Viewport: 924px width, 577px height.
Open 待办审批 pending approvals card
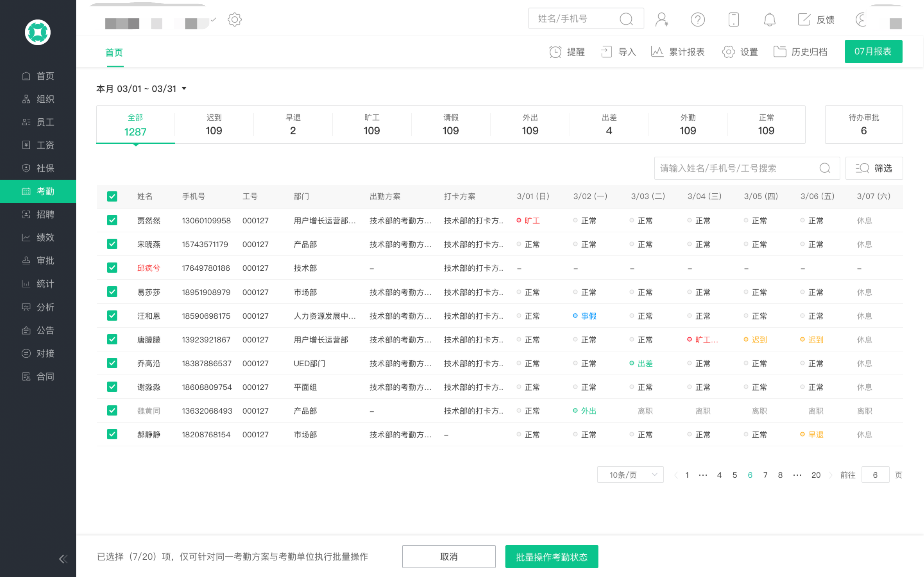[864, 125]
